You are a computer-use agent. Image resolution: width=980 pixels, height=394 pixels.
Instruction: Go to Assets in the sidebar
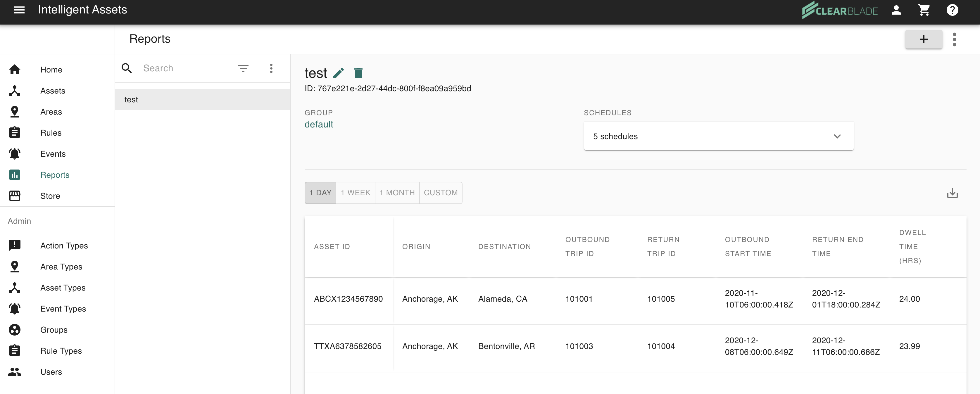tap(53, 91)
